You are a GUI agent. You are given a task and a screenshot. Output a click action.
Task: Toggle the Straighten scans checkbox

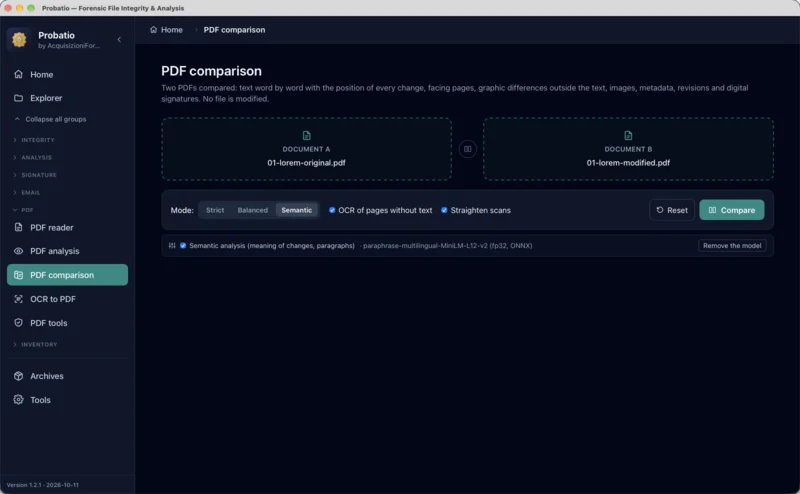click(x=444, y=210)
